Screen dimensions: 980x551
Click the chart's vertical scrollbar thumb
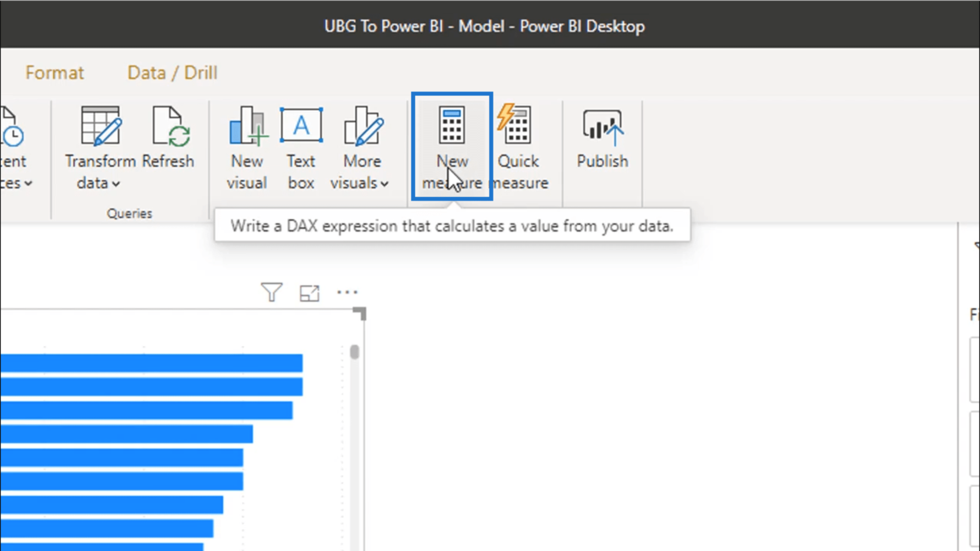click(x=355, y=352)
